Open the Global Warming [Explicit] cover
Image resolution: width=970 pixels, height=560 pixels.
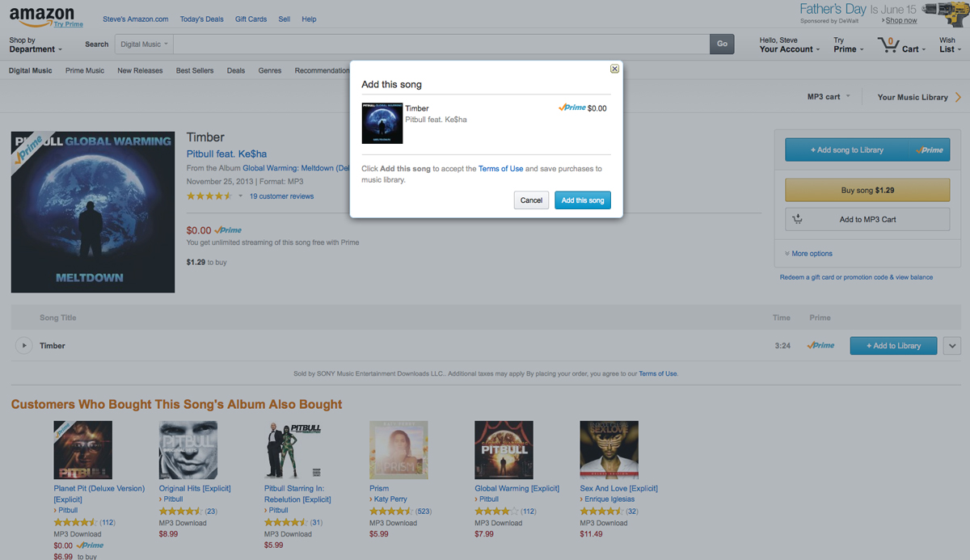pyautogui.click(x=504, y=450)
